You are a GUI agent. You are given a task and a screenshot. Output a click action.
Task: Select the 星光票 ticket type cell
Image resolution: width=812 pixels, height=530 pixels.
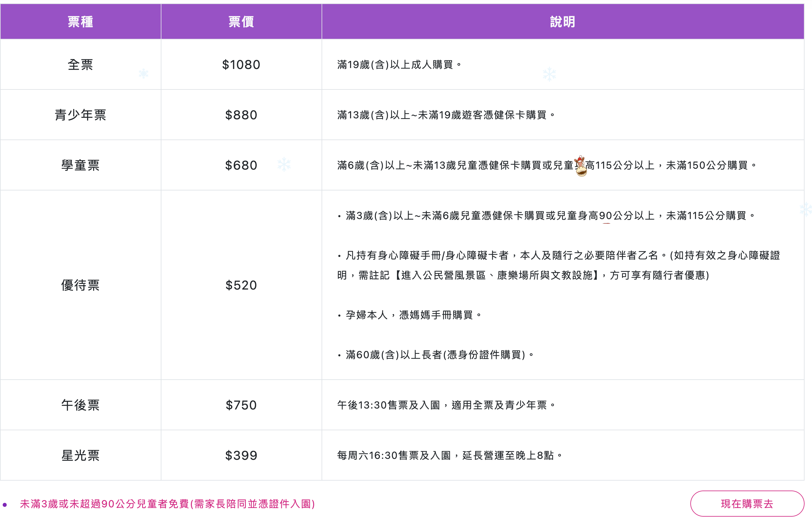[80, 455]
